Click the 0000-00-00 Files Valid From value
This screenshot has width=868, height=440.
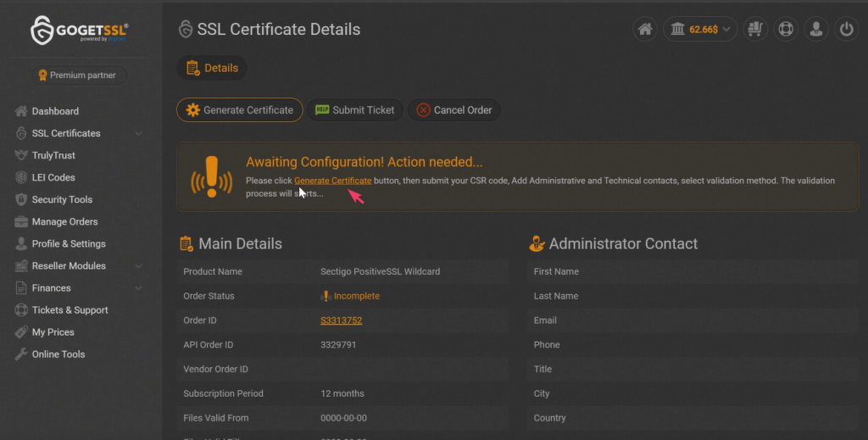tap(344, 418)
